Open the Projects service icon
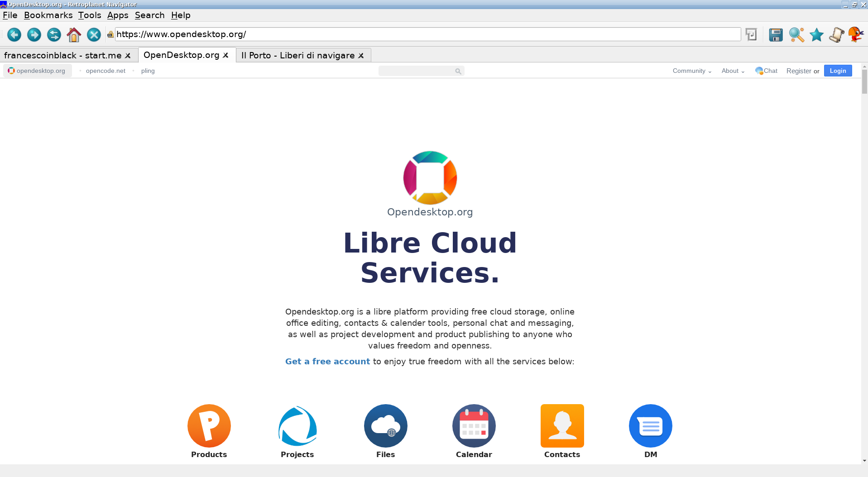This screenshot has width=868, height=477. coord(297,425)
